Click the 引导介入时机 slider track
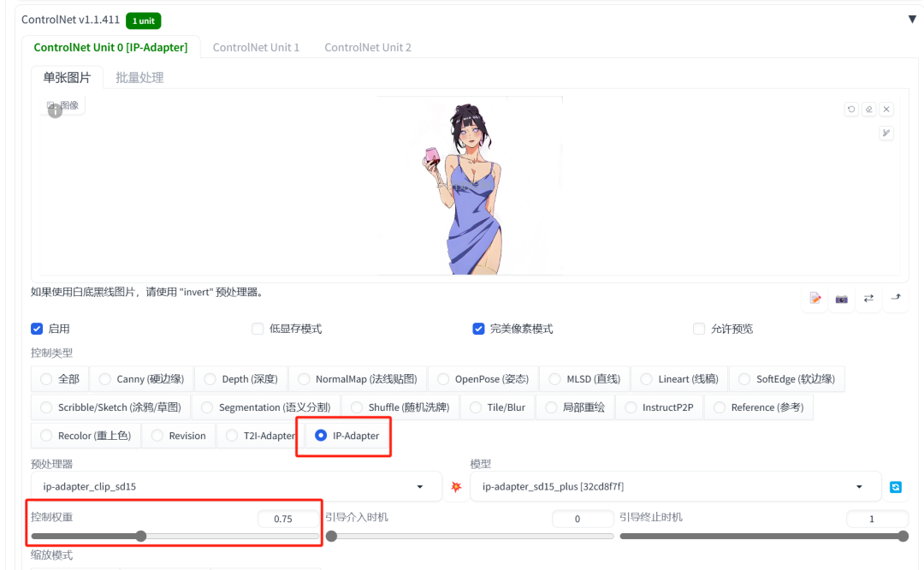Image resolution: width=924 pixels, height=570 pixels. click(470, 537)
